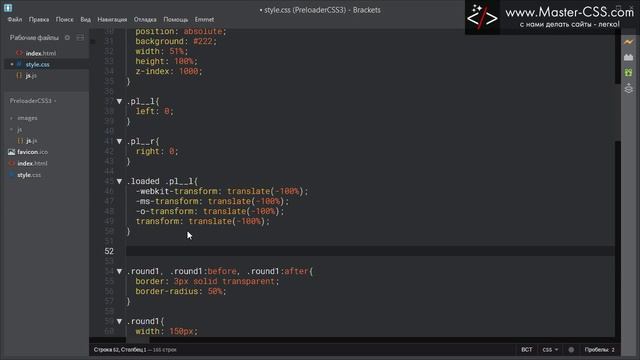Screen dimensions: 640x360
Task: Click the linting status circle in status bar
Action: (x=571, y=350)
